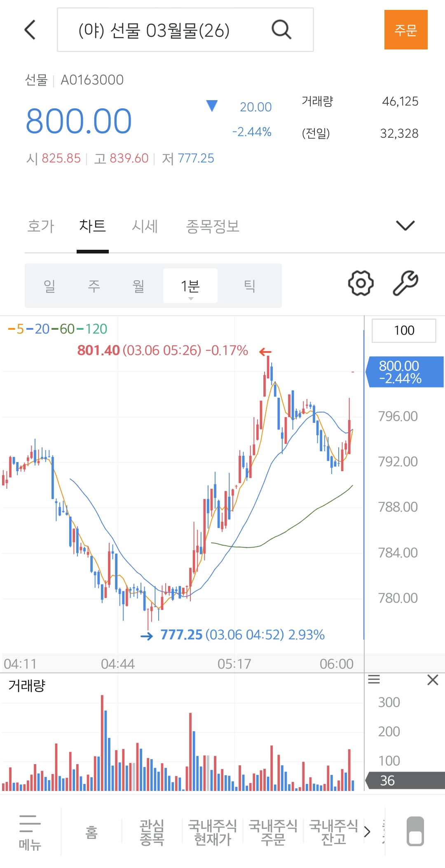Open the chart wrench tool
Viewport: 445px width, 868px height.
click(405, 283)
